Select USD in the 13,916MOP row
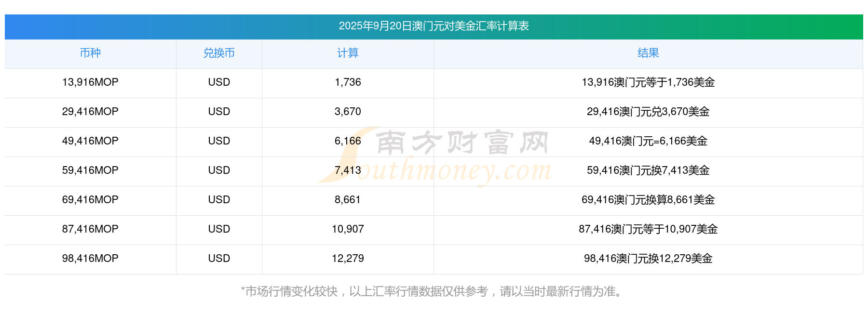The height and width of the screenshot is (313, 868). (219, 82)
